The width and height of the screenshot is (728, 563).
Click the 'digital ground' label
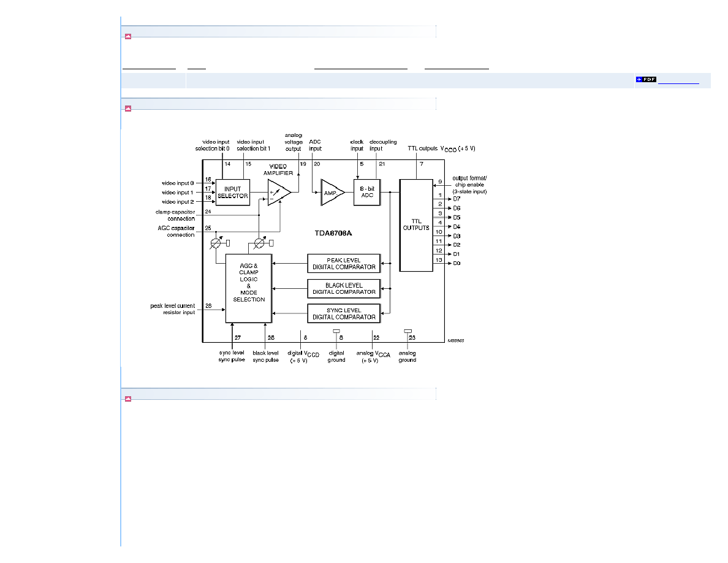[336, 356]
